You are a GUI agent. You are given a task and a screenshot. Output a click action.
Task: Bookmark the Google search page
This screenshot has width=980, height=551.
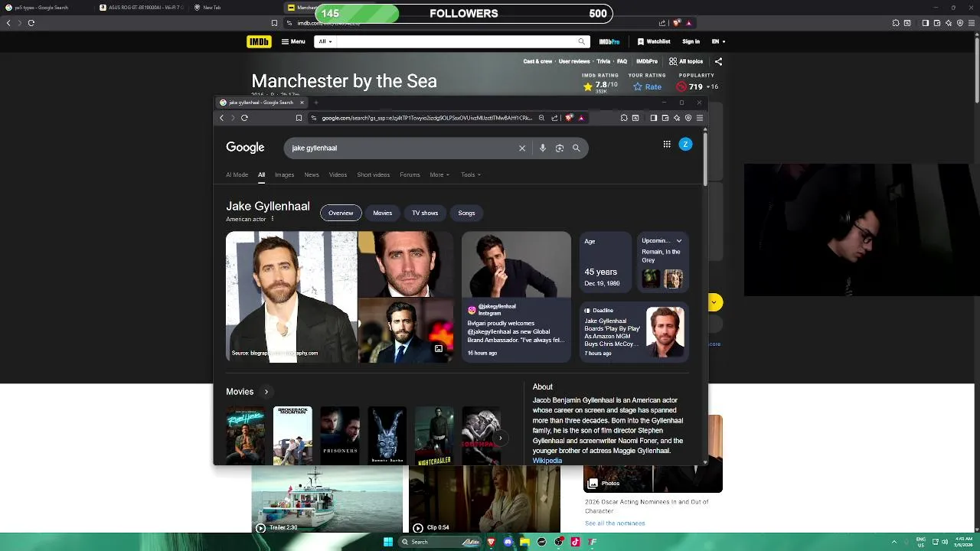[299, 118]
